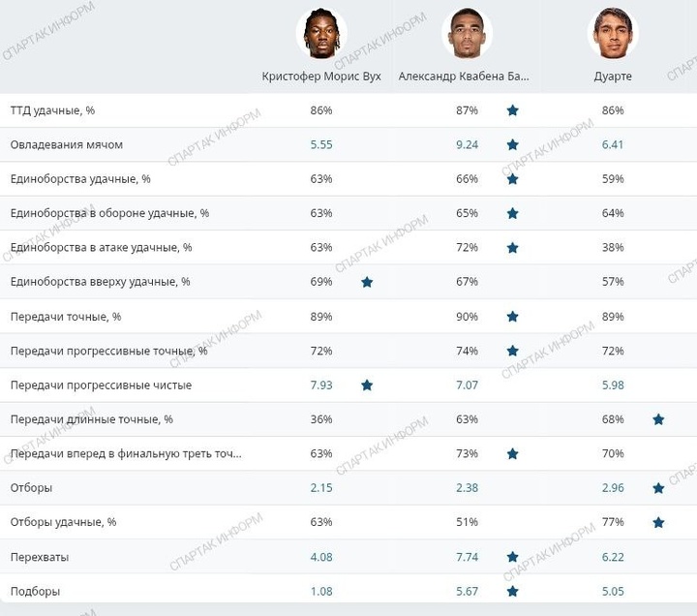Click the star beside the 9.24 Овладевания мячом value
The width and height of the screenshot is (697, 616).
pyautogui.click(x=512, y=145)
